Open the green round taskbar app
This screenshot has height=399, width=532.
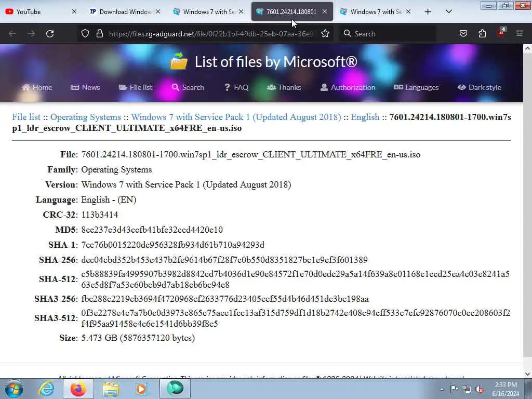pyautogui.click(x=175, y=389)
